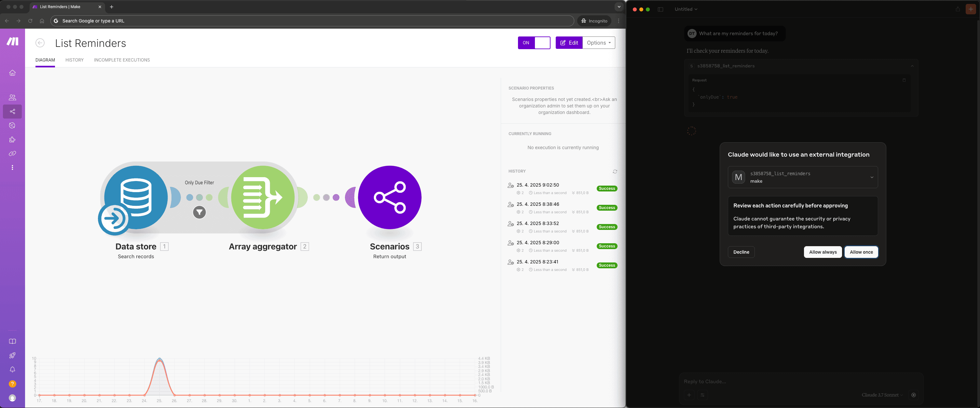Open Connections via the chain link icon

(12, 153)
